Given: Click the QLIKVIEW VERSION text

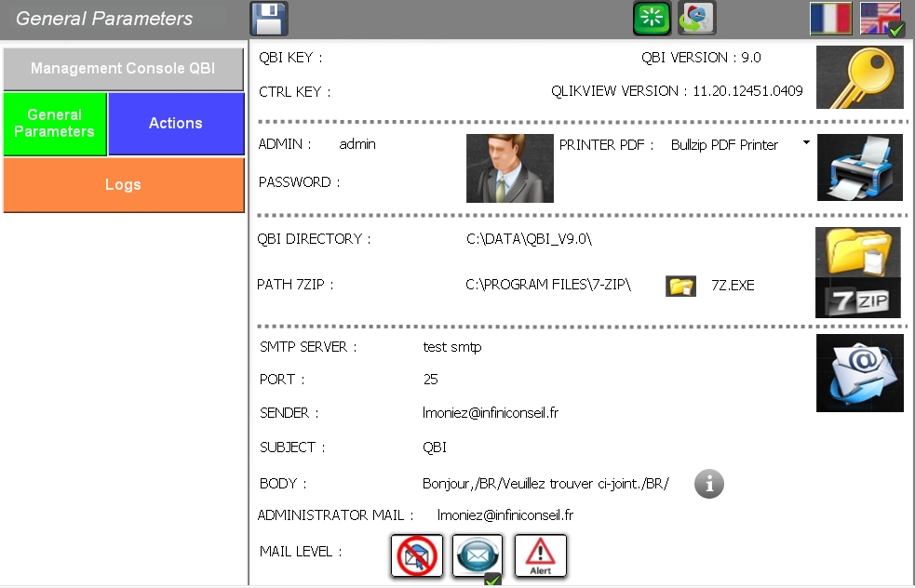Looking at the screenshot, I should pos(677,91).
